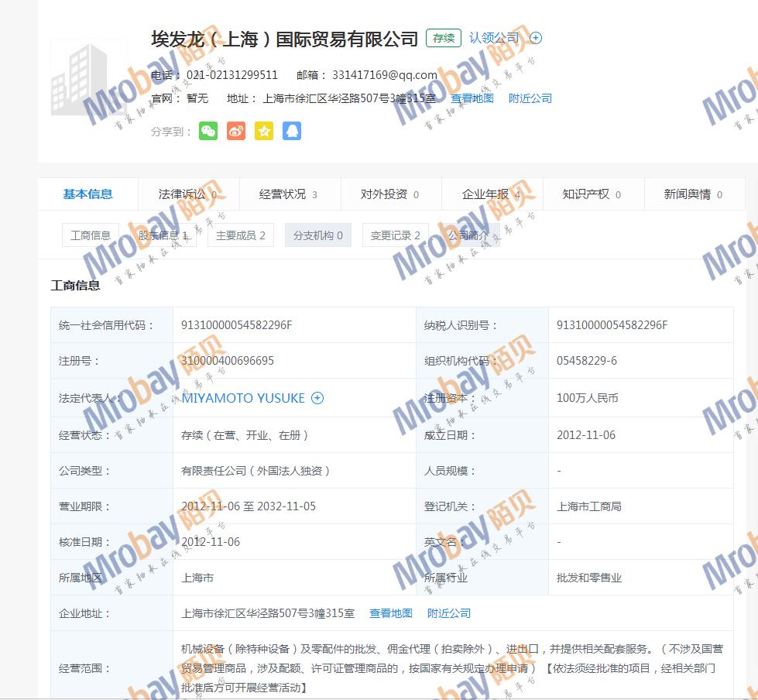Share via blue QQ penguin icon
Viewport: 758px width, 700px height.
(292, 131)
